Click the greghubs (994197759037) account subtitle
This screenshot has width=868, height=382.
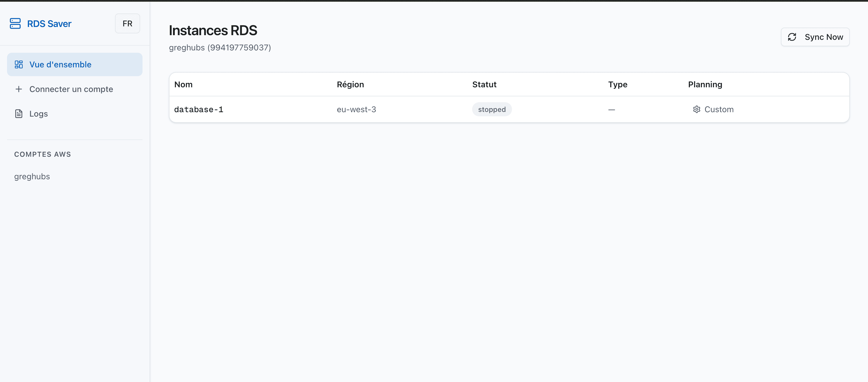tap(220, 47)
